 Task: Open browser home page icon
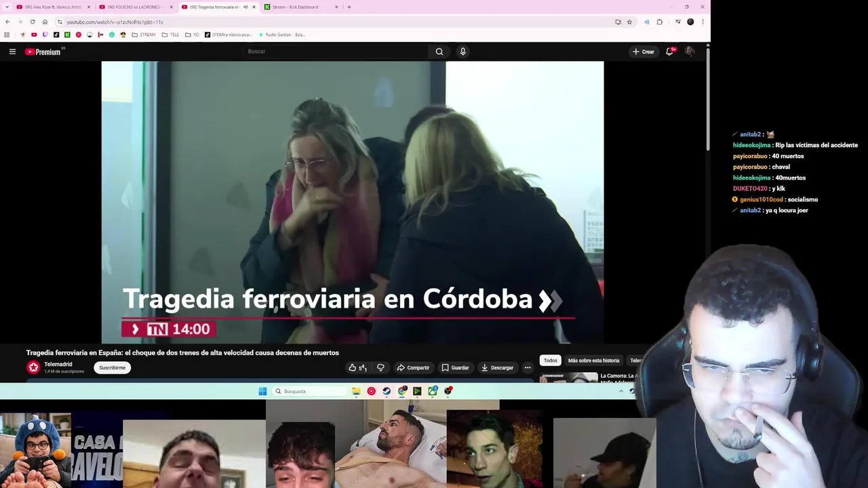[x=45, y=22]
